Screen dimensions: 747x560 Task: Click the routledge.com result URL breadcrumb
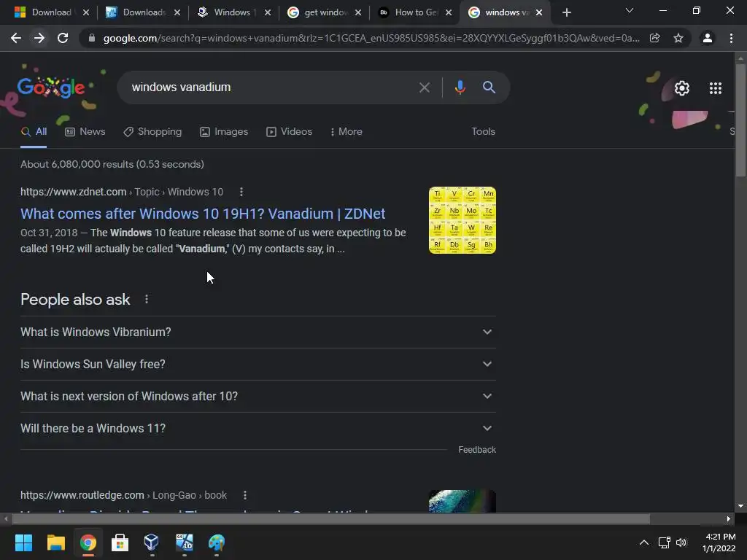123,495
